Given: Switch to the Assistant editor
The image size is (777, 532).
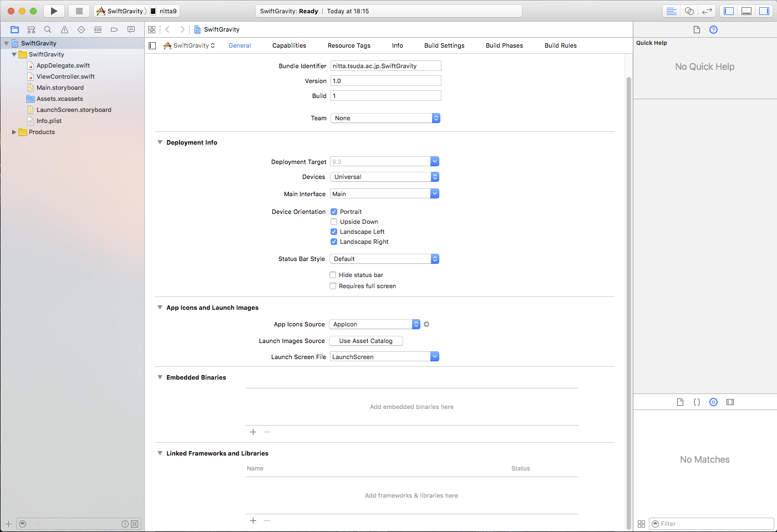Looking at the screenshot, I should coord(689,11).
